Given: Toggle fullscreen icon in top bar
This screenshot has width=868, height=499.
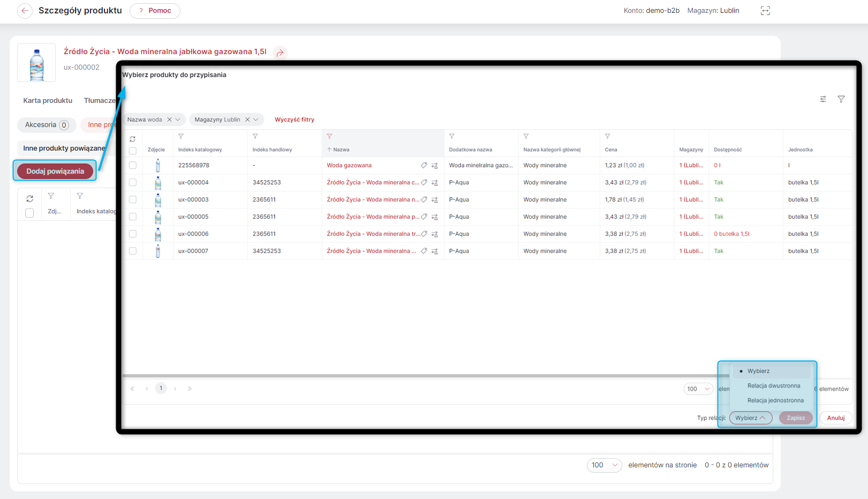Looking at the screenshot, I should pos(765,11).
